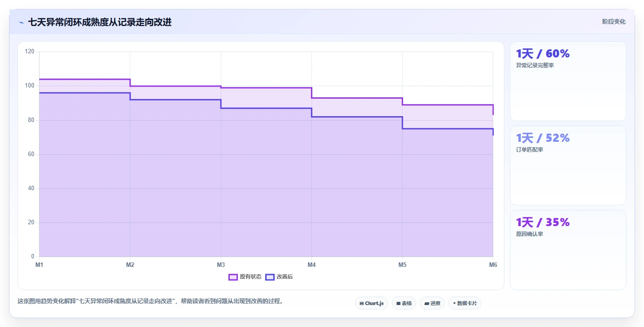This screenshot has height=327, width=644.
Task: Click the Chart.js chip
Action: [372, 303]
